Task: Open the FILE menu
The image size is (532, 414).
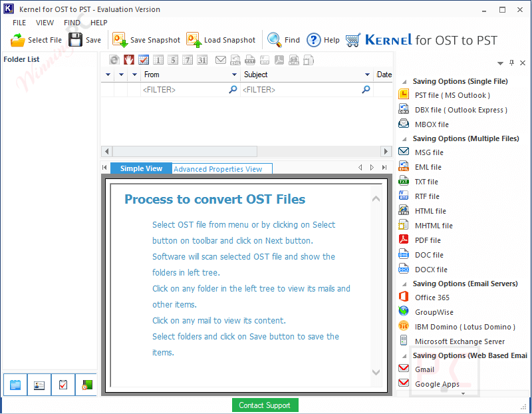Action: point(19,23)
